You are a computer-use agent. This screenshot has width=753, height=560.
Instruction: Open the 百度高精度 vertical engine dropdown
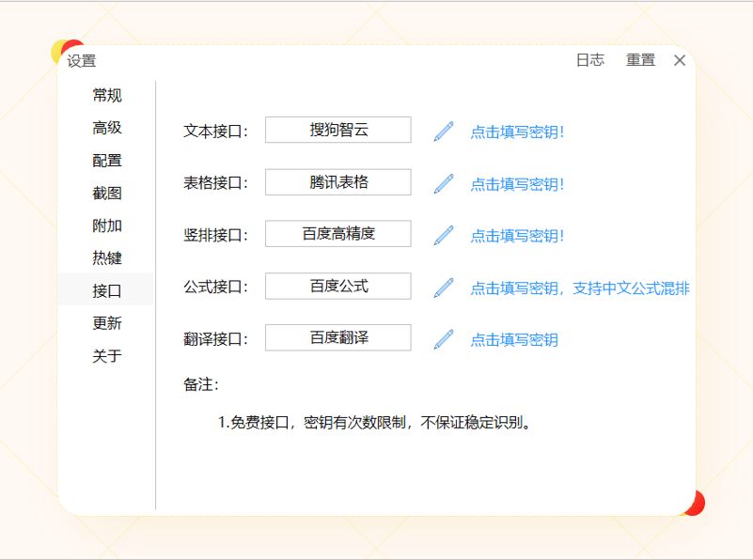pyautogui.click(x=338, y=233)
